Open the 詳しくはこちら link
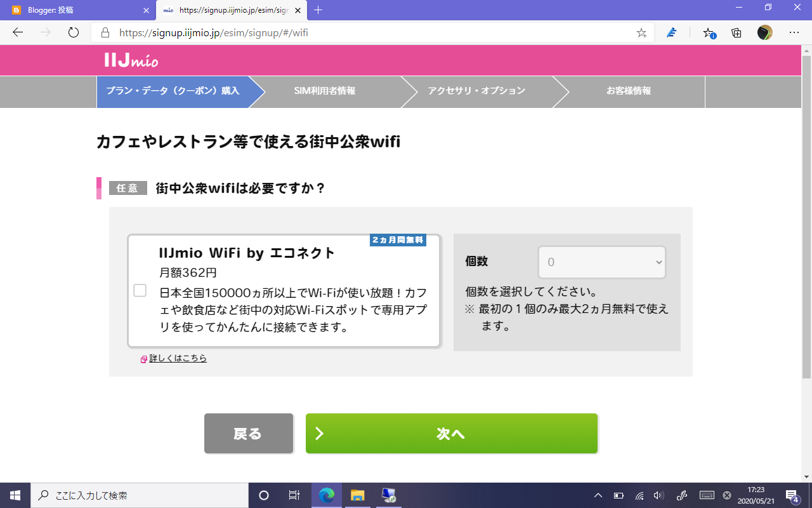The height and width of the screenshot is (508, 812). coord(178,358)
